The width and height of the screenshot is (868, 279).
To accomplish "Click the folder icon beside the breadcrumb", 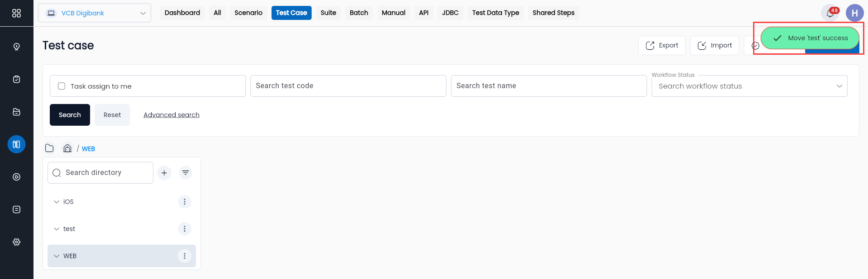I will [50, 148].
